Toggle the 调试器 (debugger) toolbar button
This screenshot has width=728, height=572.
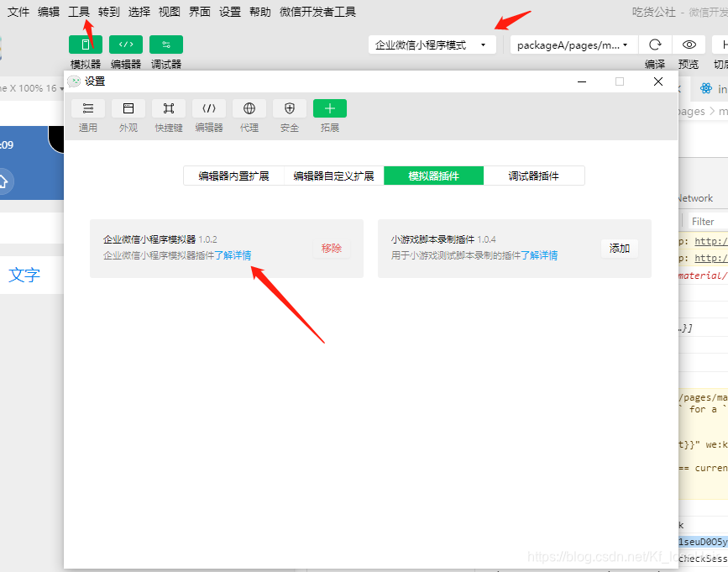[x=166, y=45]
